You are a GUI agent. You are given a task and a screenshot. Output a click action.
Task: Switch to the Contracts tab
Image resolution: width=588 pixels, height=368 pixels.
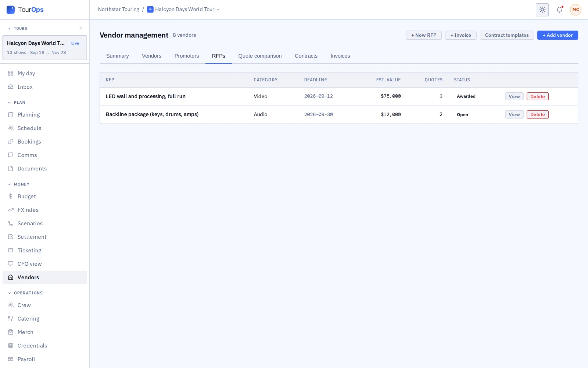[306, 56]
